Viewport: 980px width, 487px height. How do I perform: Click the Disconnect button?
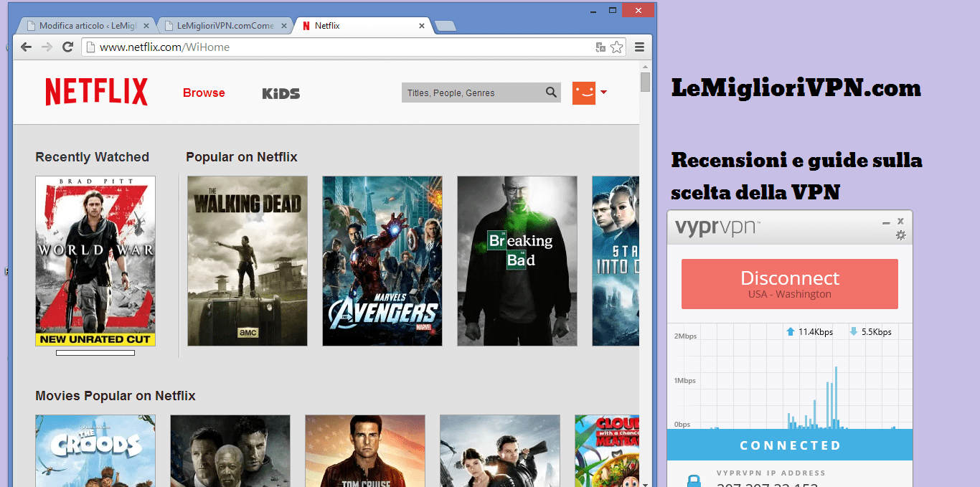tap(789, 284)
